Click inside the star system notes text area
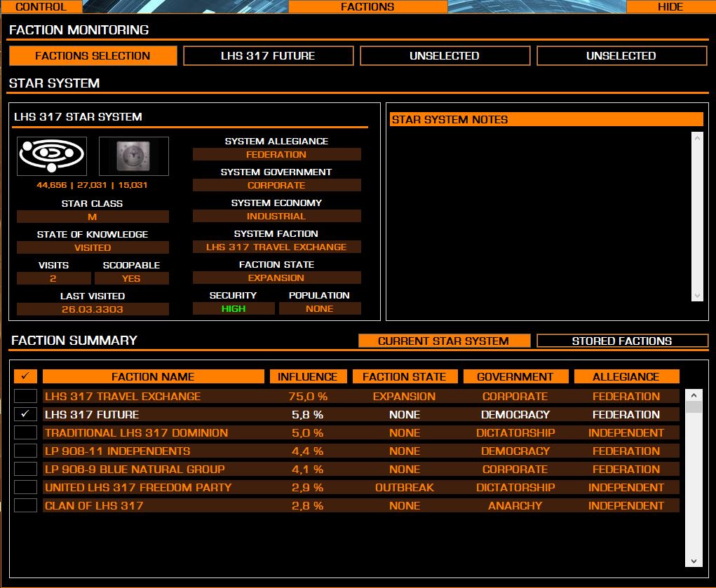Screen dimensions: 716x588 [x=541, y=217]
